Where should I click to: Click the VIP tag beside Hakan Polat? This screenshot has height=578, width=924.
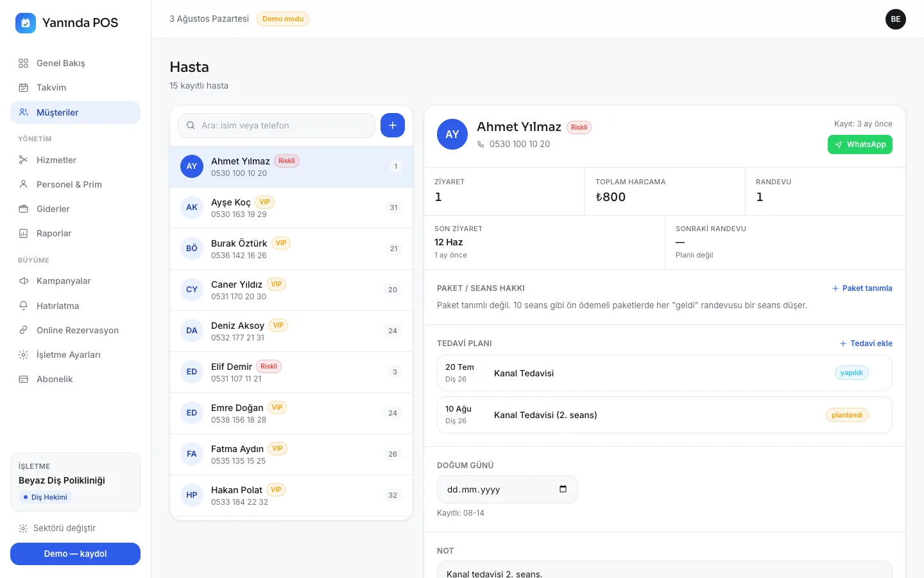click(x=276, y=489)
